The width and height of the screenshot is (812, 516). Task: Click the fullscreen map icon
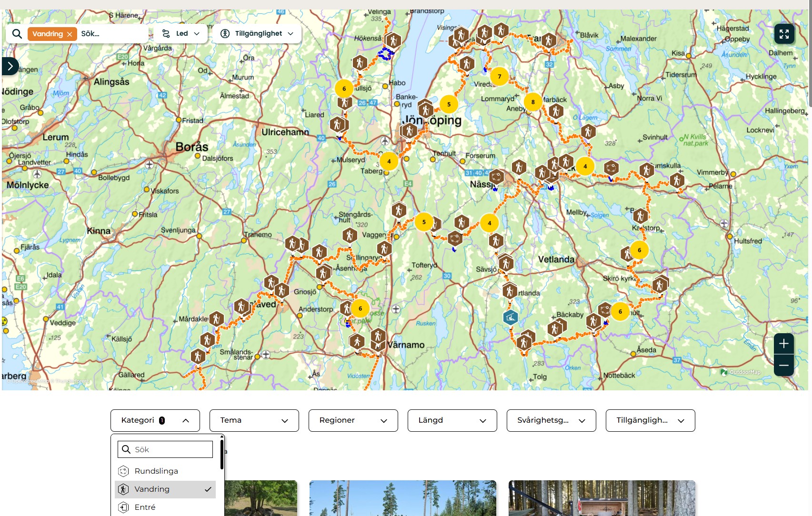tap(784, 34)
